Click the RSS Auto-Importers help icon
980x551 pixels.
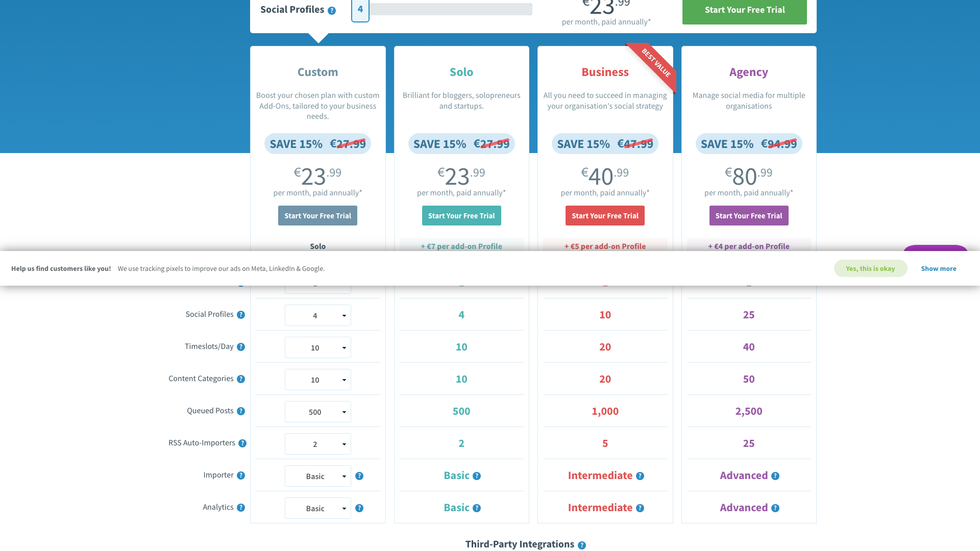(243, 443)
